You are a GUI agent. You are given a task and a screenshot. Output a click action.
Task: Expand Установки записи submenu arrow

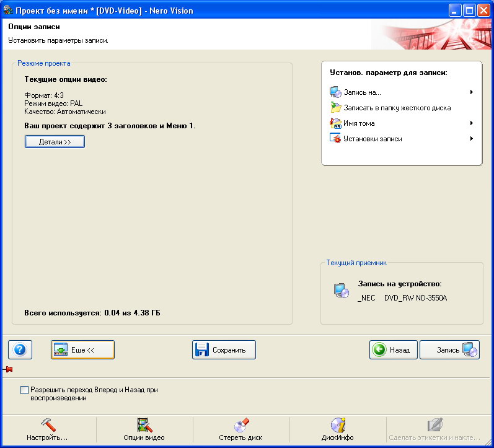(x=472, y=138)
